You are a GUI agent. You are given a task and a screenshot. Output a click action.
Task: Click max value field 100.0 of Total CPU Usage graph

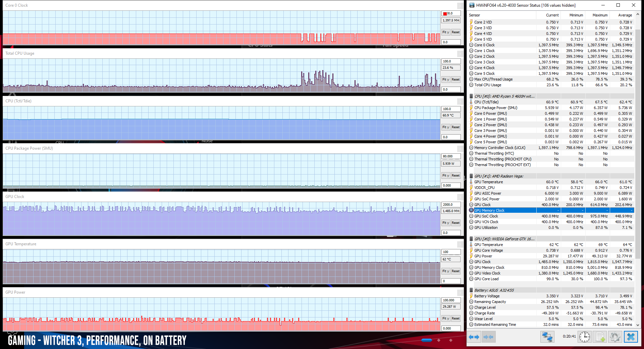(451, 61)
